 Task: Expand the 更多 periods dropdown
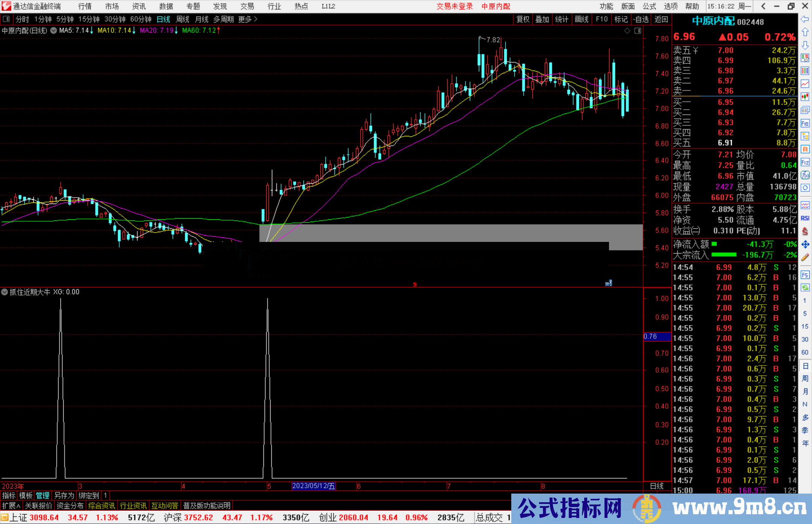coord(248,19)
